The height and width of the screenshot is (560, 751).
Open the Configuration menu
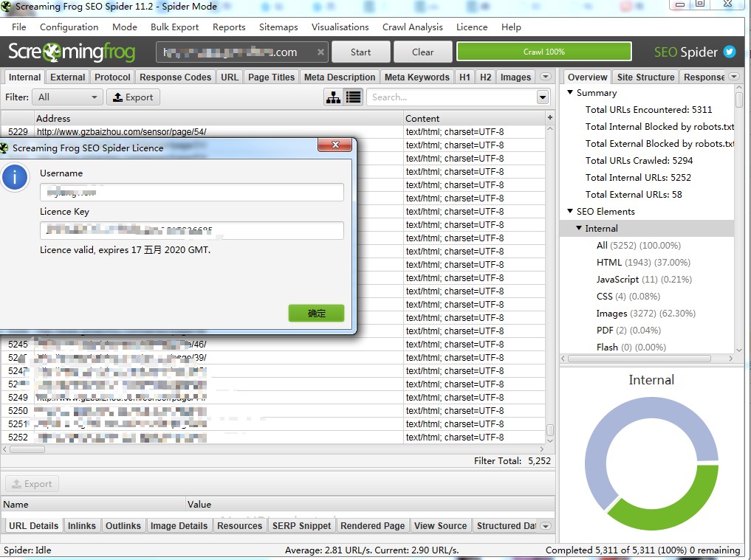69,27
